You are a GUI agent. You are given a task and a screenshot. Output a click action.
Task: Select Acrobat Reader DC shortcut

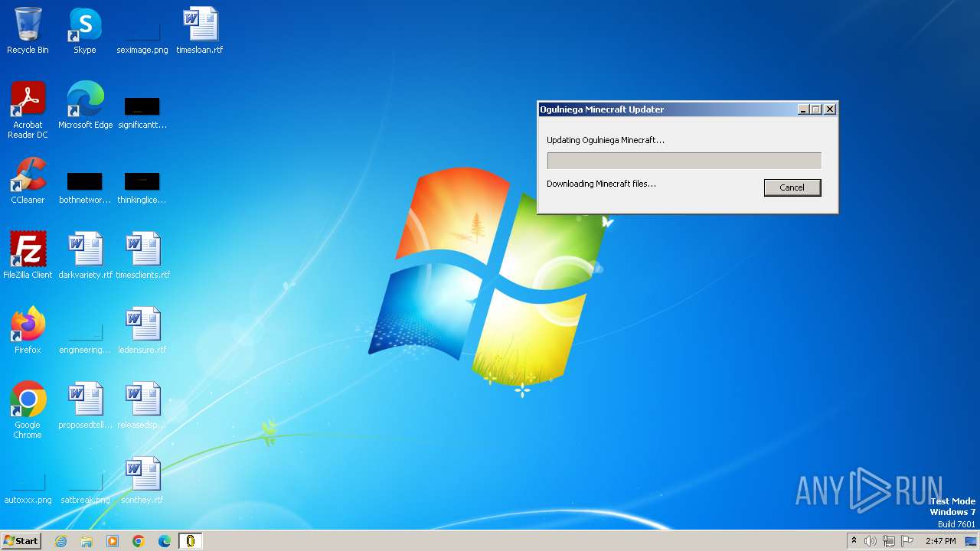pyautogui.click(x=28, y=111)
